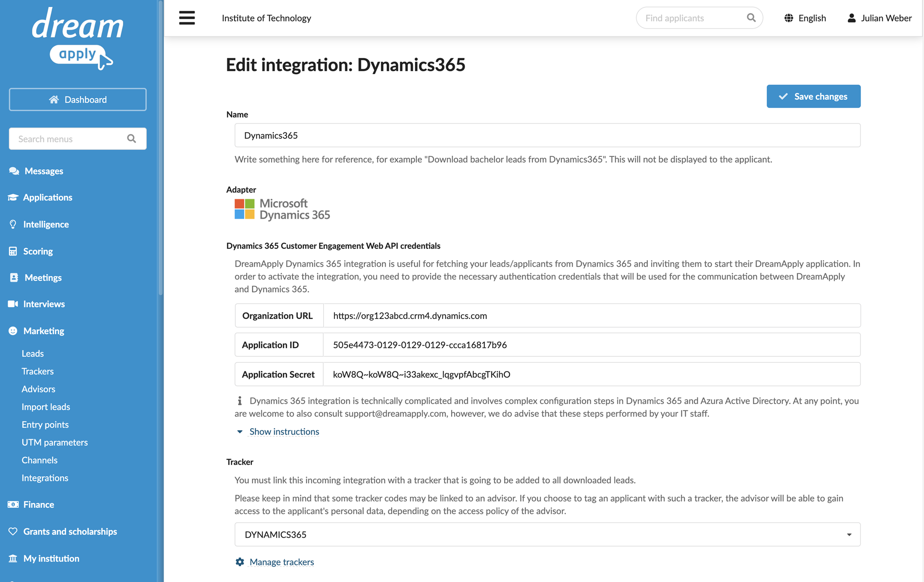Click the Name input field
This screenshot has height=582, width=924.
click(547, 135)
